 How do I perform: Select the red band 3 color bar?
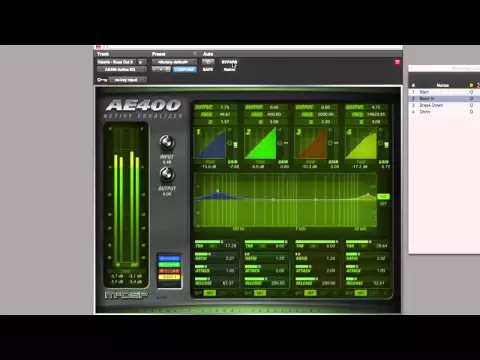click(169, 271)
